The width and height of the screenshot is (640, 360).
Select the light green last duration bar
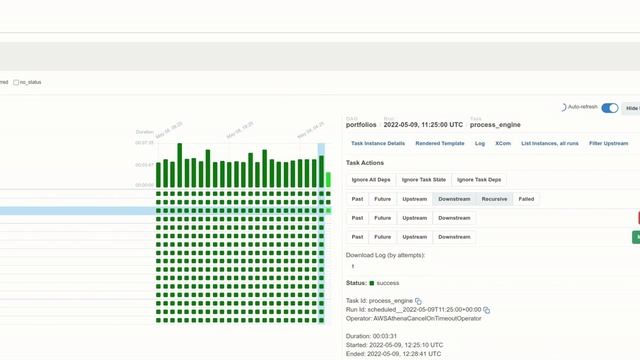click(328, 180)
